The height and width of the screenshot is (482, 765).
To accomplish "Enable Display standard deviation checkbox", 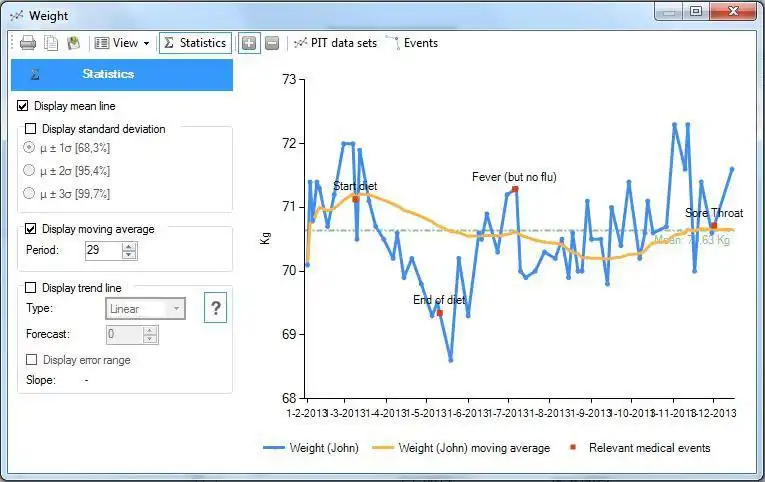I will [30, 129].
